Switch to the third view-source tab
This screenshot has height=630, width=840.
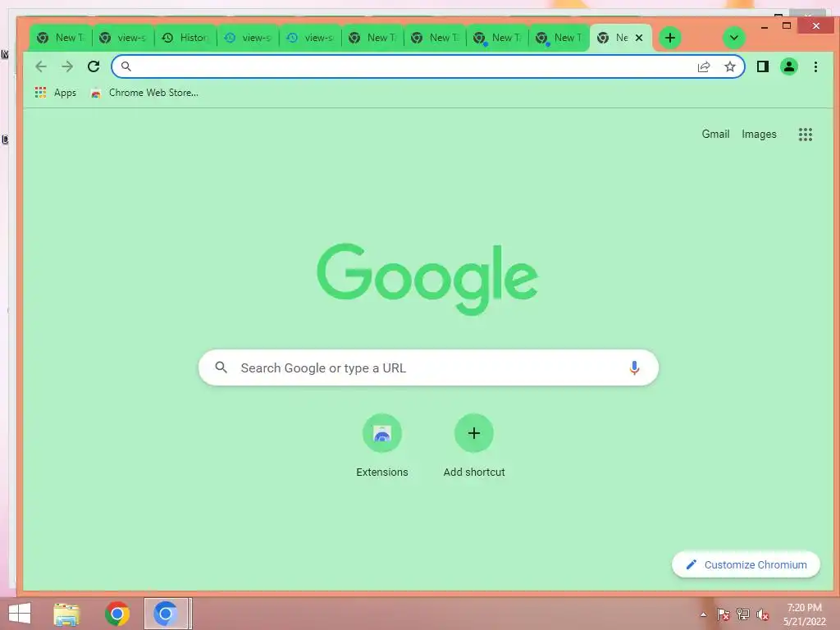click(x=309, y=38)
